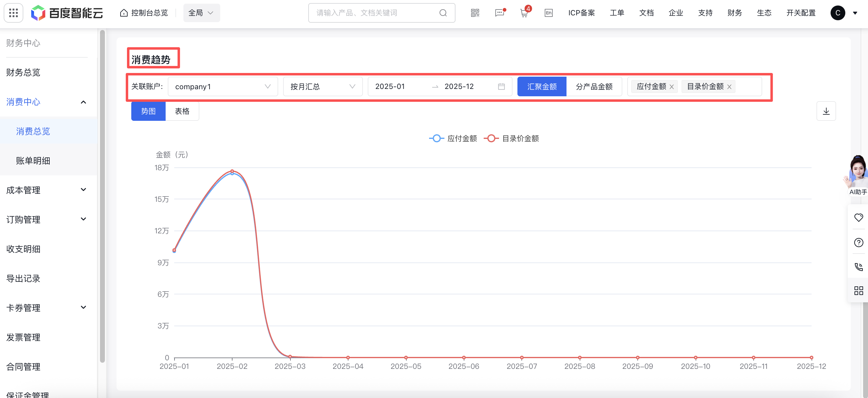The width and height of the screenshot is (868, 398).
Task: Switch language with the En icon
Action: pyautogui.click(x=548, y=13)
